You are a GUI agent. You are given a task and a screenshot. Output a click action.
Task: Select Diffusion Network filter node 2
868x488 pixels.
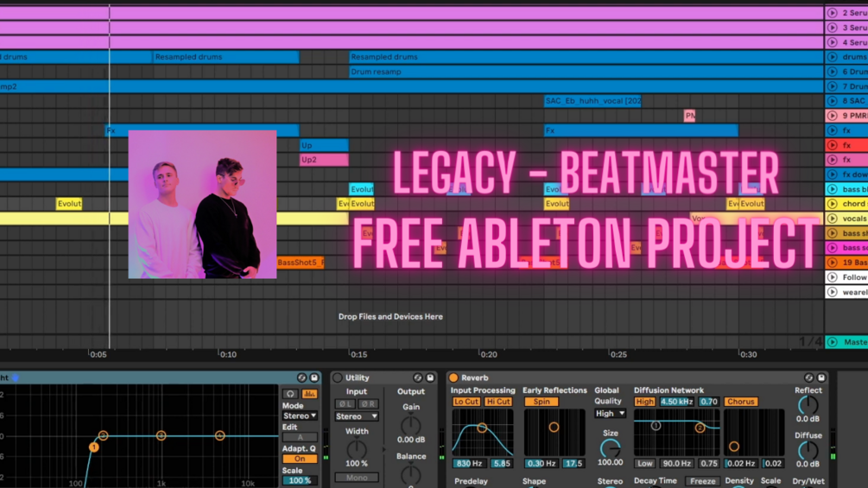click(x=700, y=428)
